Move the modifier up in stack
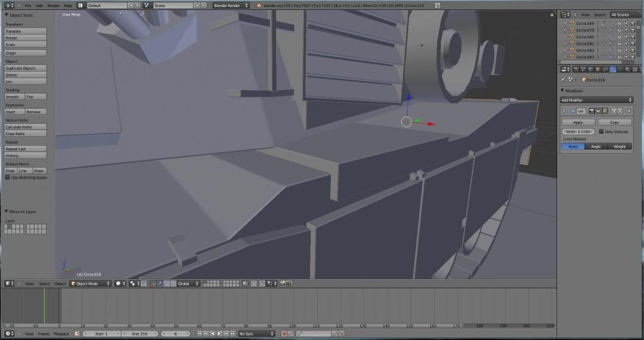 click(x=614, y=111)
